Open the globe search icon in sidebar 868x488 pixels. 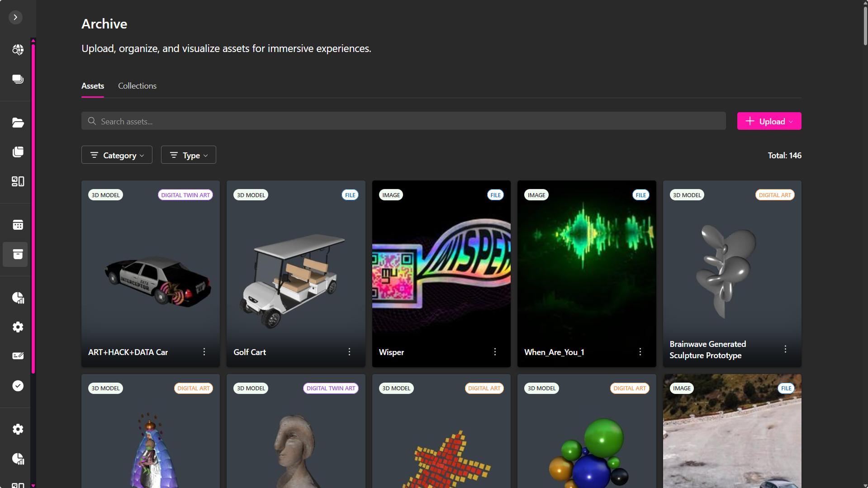click(x=18, y=50)
